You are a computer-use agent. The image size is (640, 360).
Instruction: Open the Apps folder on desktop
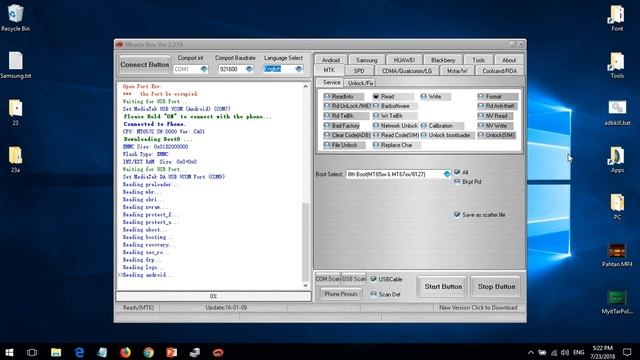[617, 160]
